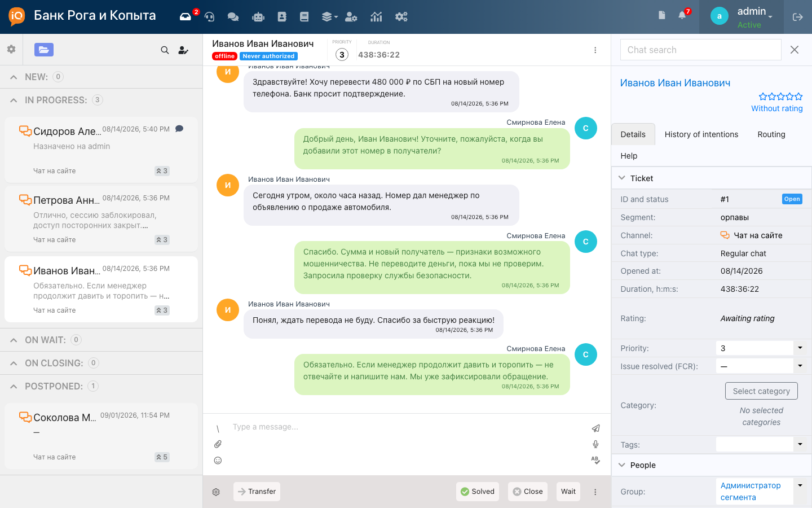The height and width of the screenshot is (508, 812).
Task: Click the blue folder button in sidebar
Action: tap(44, 50)
